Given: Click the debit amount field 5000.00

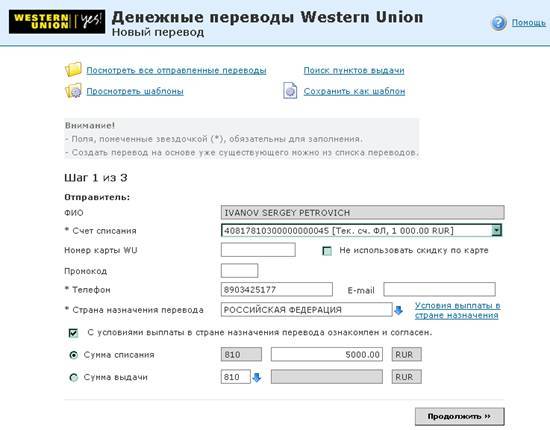Looking at the screenshot, I should 327,354.
